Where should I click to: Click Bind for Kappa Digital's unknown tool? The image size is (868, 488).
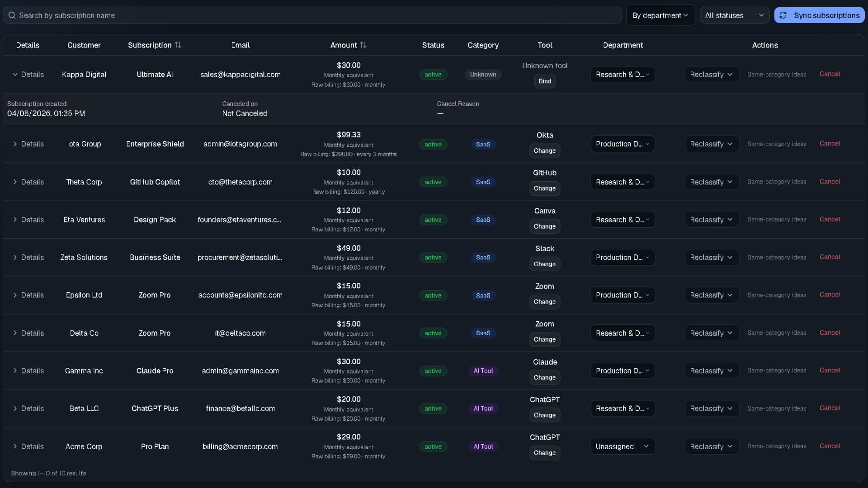pos(545,81)
